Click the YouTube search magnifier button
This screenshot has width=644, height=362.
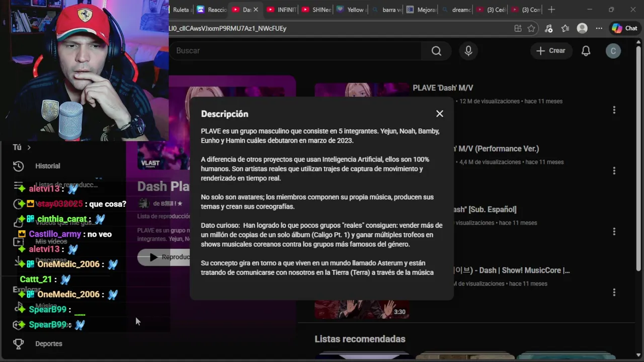coord(436,51)
